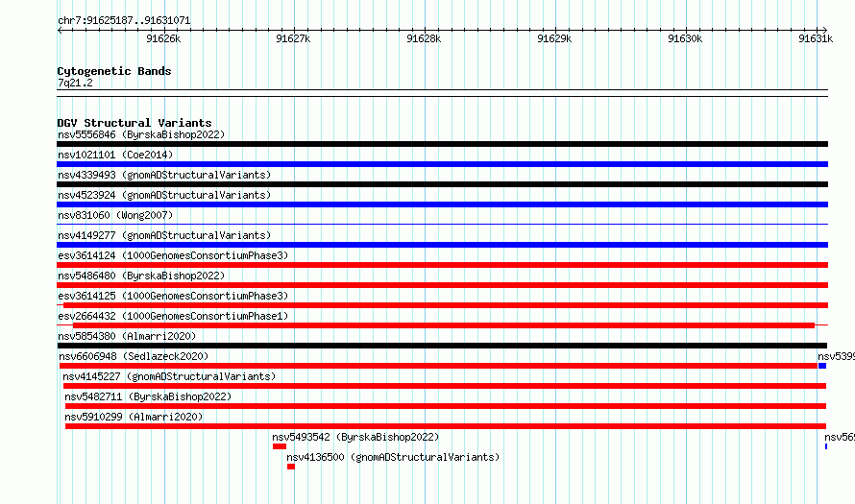Open variant nsv4136500 (gnomADStructuralVariants)
Screen dimensions: 855x504
tap(393, 457)
